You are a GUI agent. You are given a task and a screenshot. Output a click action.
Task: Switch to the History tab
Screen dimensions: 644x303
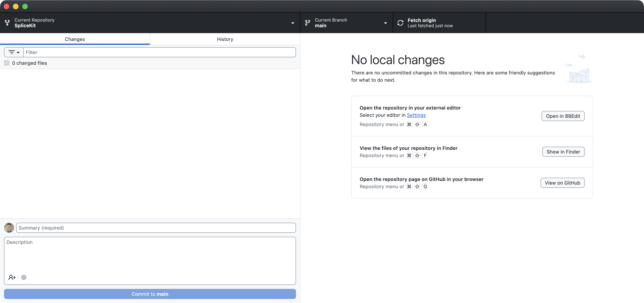tap(225, 39)
